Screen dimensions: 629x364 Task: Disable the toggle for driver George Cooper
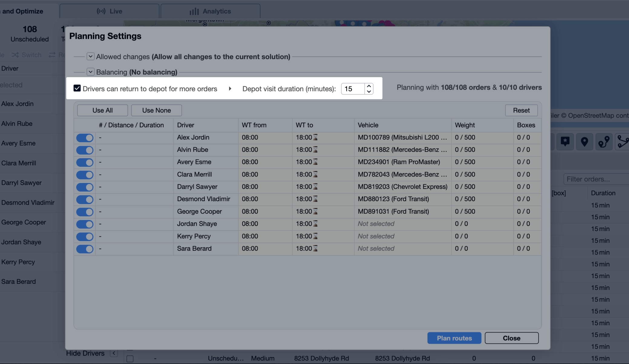click(x=85, y=212)
